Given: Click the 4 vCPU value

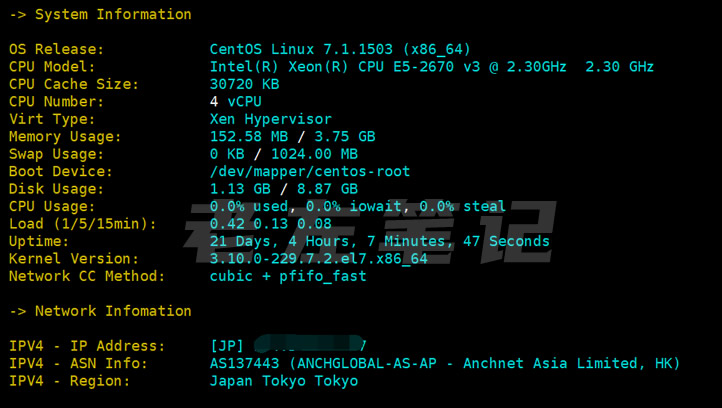Looking at the screenshot, I should tap(236, 102).
